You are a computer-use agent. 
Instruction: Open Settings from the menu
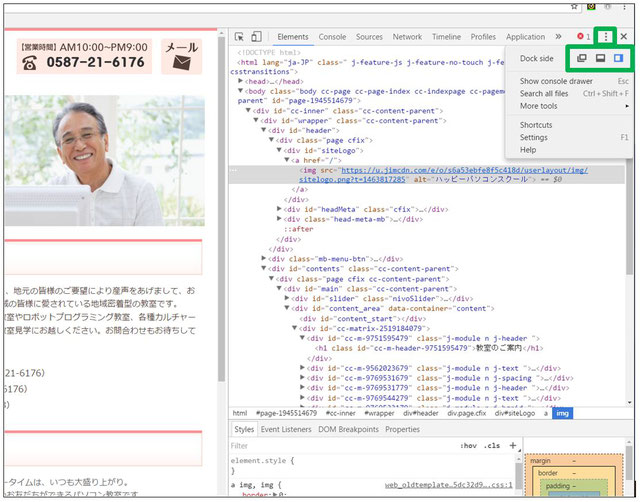[x=569, y=137]
